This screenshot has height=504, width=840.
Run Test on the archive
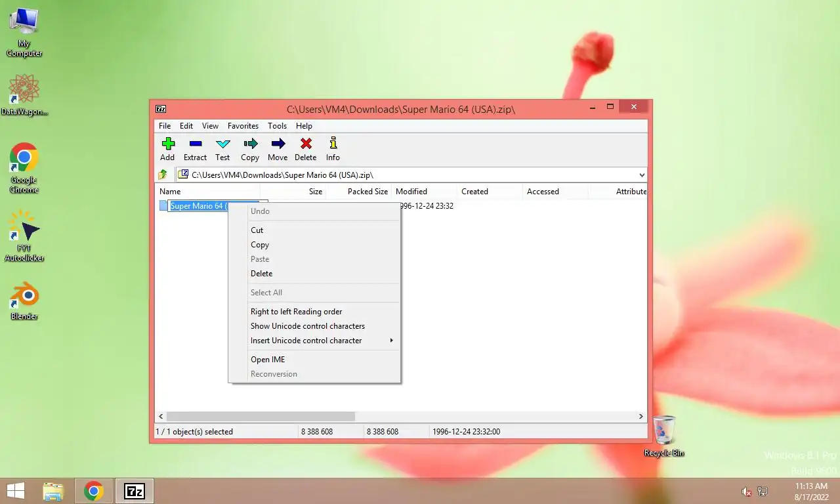223,144
